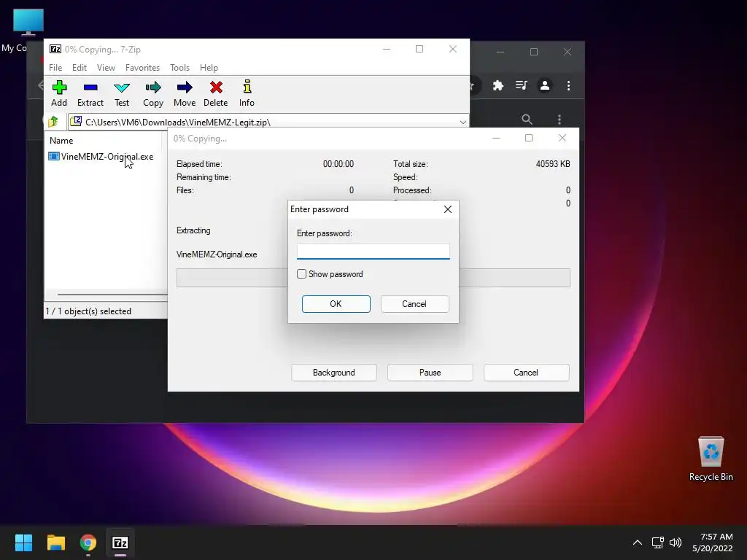Click the 7-Zip address path field
Viewport: 747px width, 560px height.
(x=268, y=122)
